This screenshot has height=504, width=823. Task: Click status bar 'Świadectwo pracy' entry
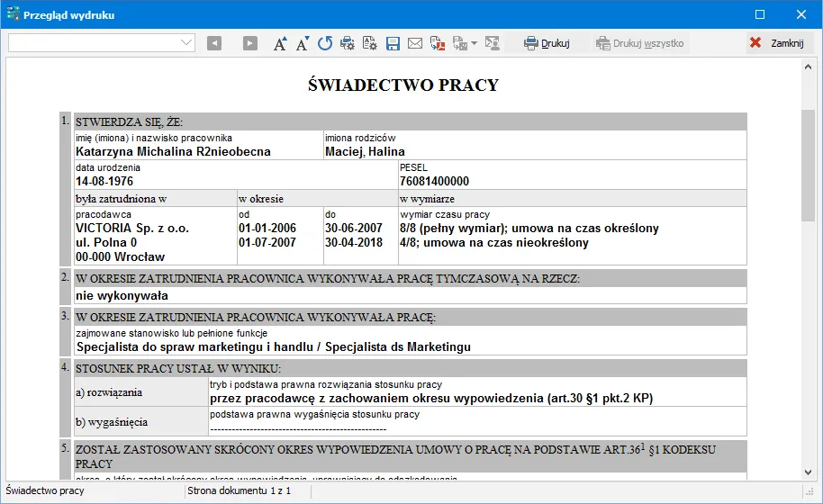click(x=45, y=490)
